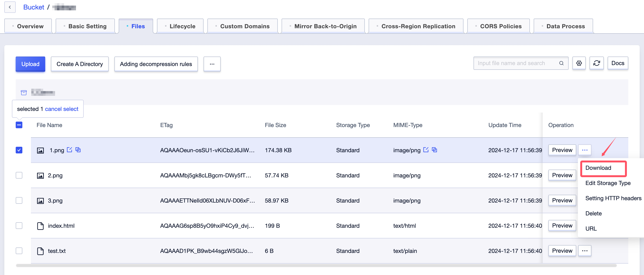This screenshot has height=275, width=644.
Task: Preview the index.html file
Action: click(x=562, y=226)
